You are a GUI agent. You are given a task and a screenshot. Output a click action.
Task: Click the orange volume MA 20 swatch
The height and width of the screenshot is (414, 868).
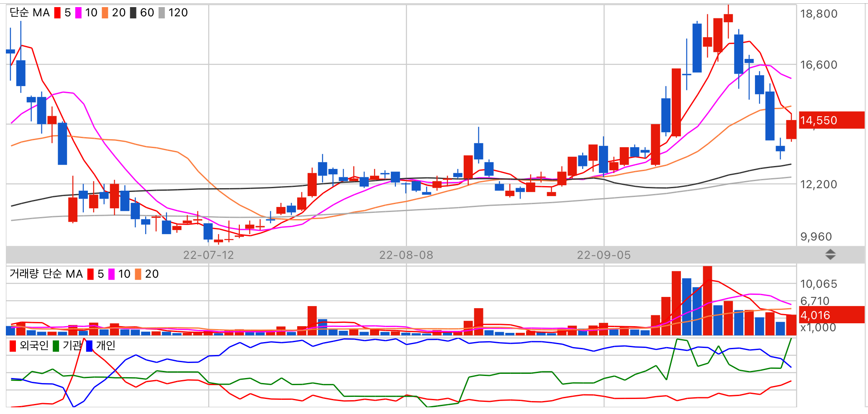(x=138, y=274)
